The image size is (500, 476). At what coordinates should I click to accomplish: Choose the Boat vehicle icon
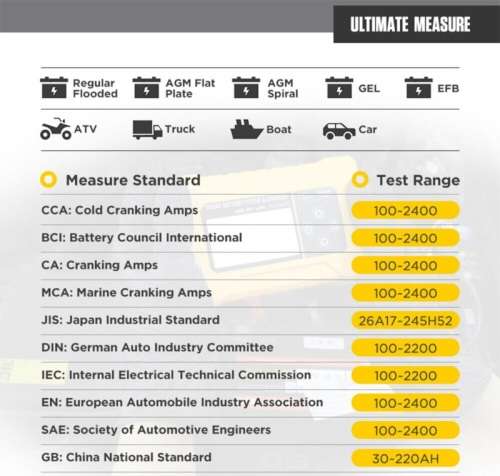pyautogui.click(x=247, y=129)
